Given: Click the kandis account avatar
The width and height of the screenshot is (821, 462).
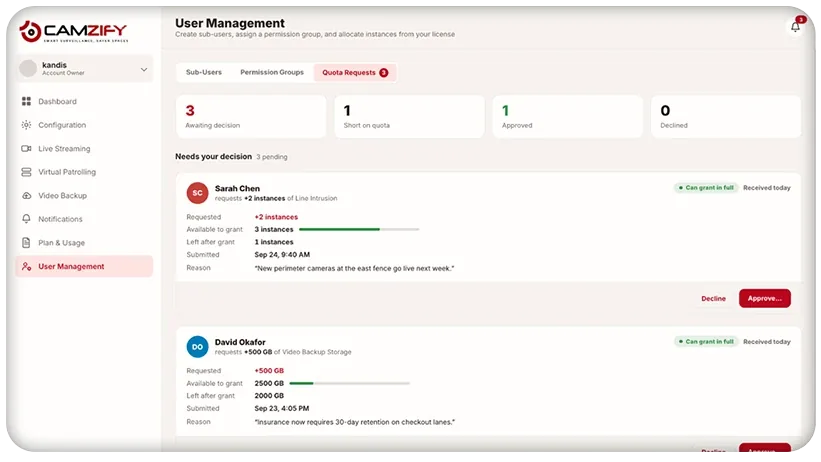Looking at the screenshot, I should (28, 68).
